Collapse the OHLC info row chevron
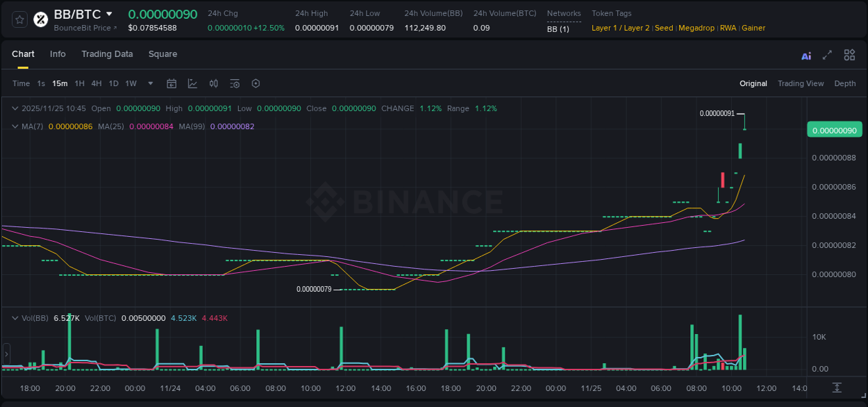Image resolution: width=868 pixels, height=407 pixels. (x=15, y=108)
